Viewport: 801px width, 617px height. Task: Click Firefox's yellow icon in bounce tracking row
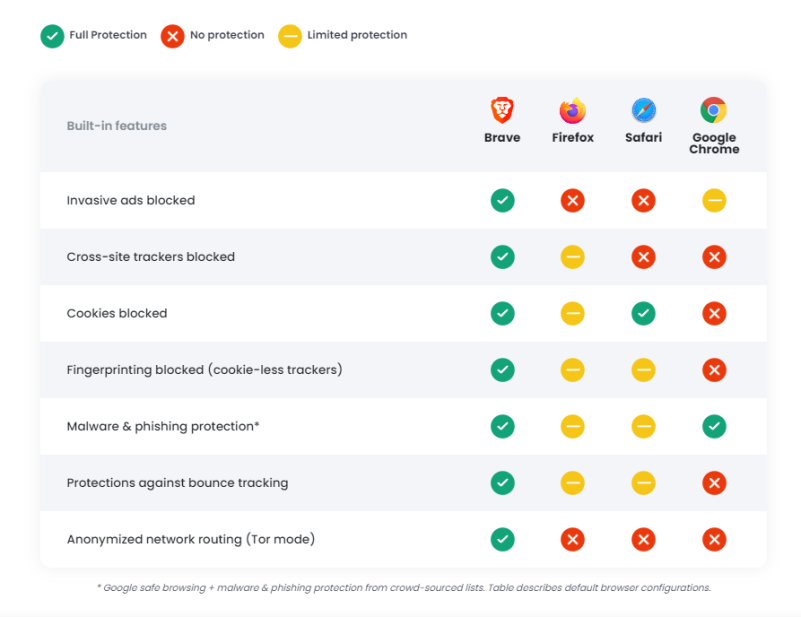coord(573,483)
